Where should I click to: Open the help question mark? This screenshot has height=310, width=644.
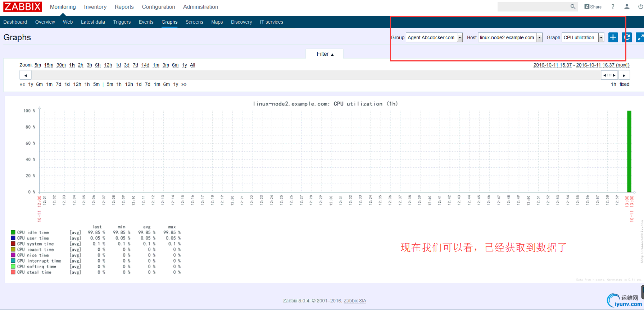tap(613, 6)
